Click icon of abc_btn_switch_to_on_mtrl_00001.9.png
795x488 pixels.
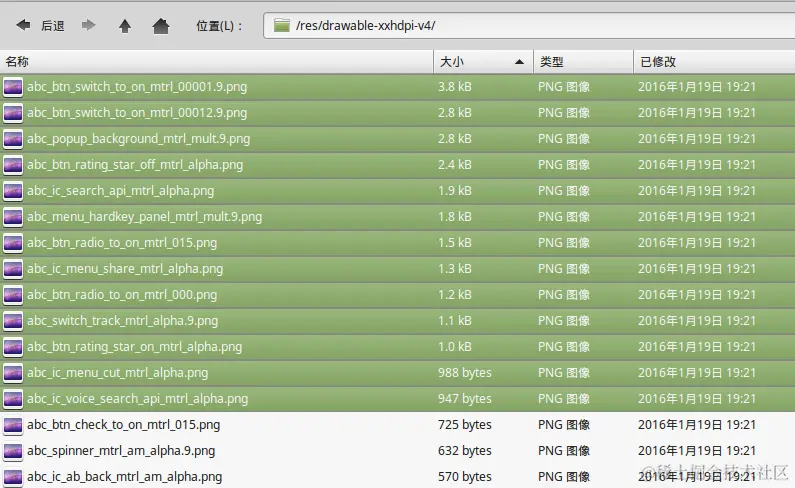pos(13,87)
